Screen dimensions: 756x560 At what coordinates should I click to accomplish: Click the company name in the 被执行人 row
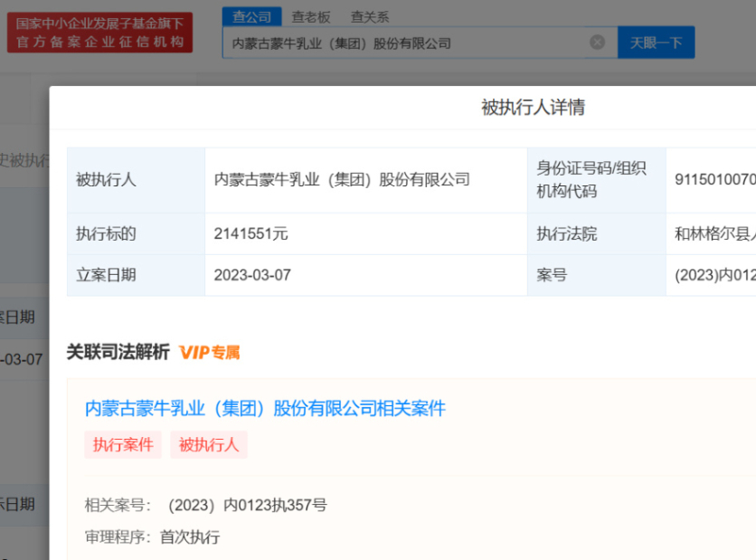342,180
